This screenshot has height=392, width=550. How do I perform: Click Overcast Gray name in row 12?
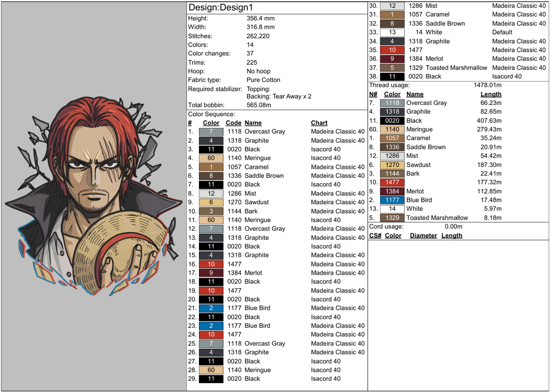[x=265, y=229]
